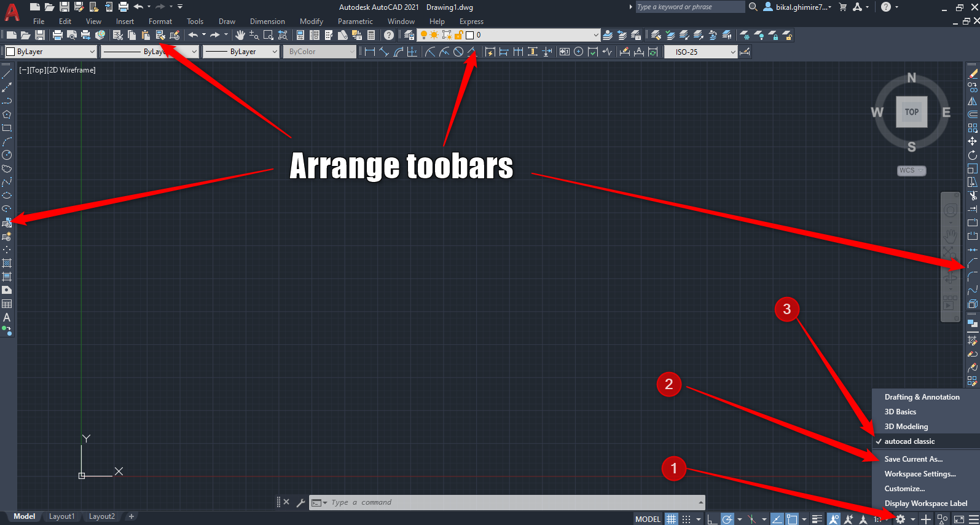This screenshot has height=525, width=980.
Task: Open the QuickCalc calculator icon
Action: (x=371, y=35)
